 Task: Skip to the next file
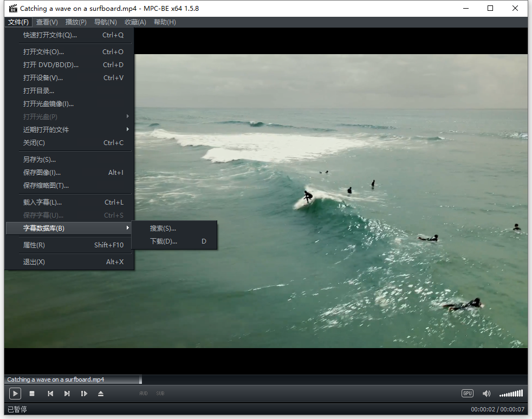click(x=67, y=394)
